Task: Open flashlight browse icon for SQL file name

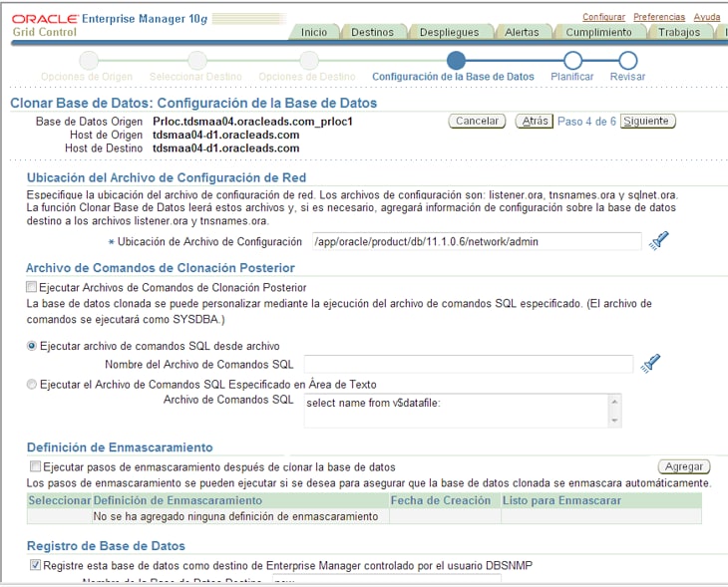Action: tap(650, 363)
